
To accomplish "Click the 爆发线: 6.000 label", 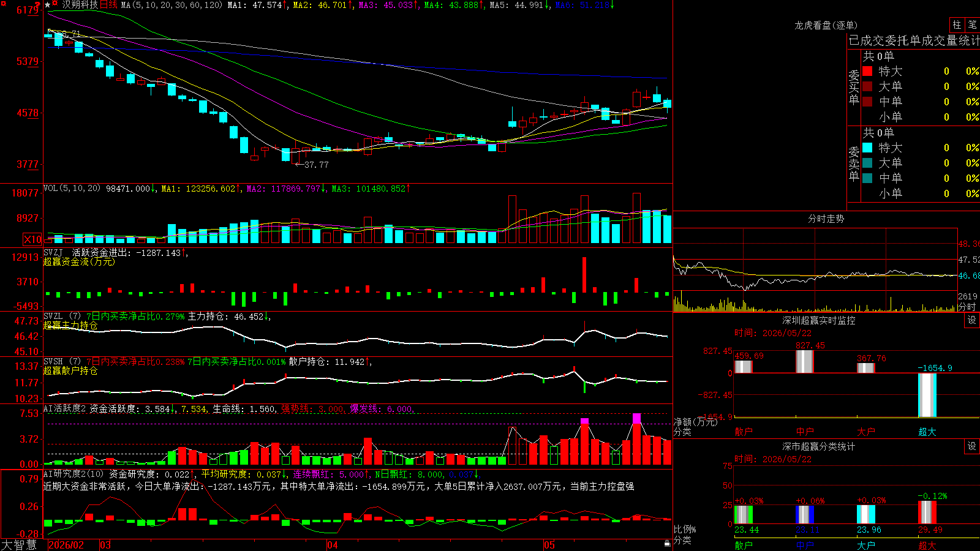I will [381, 408].
